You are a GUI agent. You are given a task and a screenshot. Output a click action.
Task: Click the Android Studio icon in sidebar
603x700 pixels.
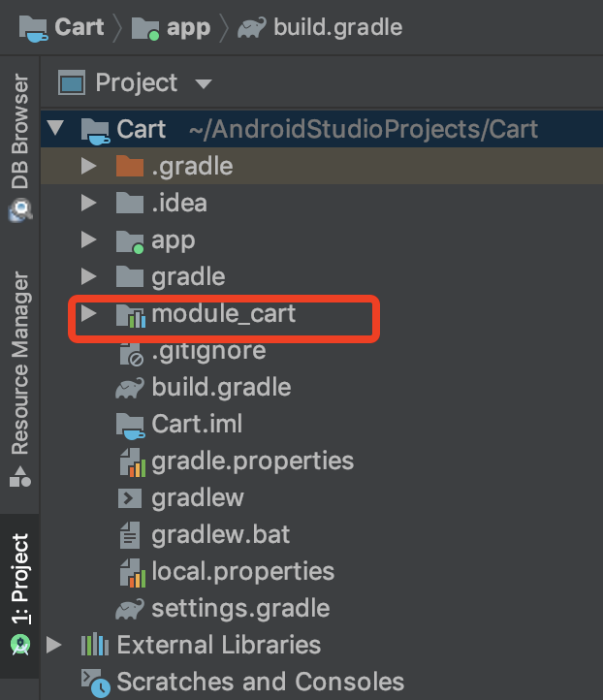pos(20,645)
